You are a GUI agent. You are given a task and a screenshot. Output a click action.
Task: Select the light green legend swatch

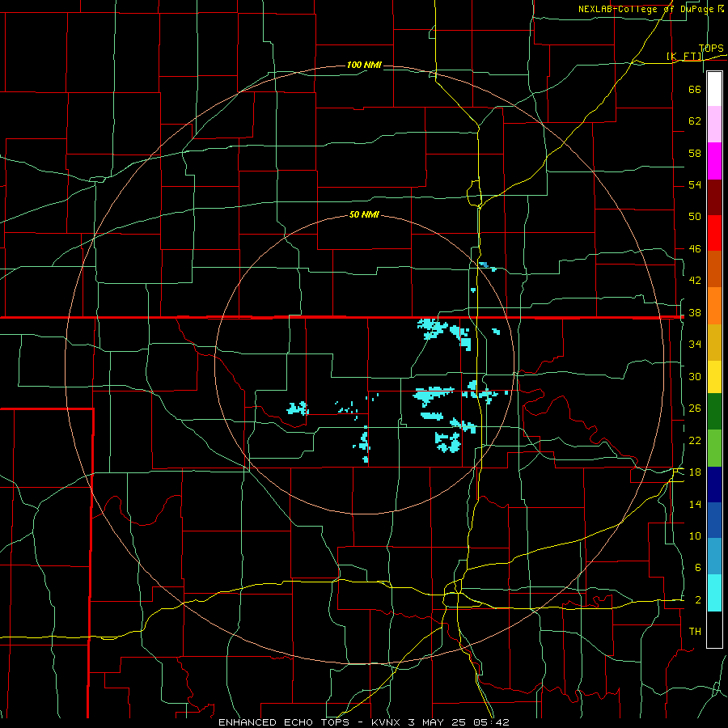[x=714, y=448]
